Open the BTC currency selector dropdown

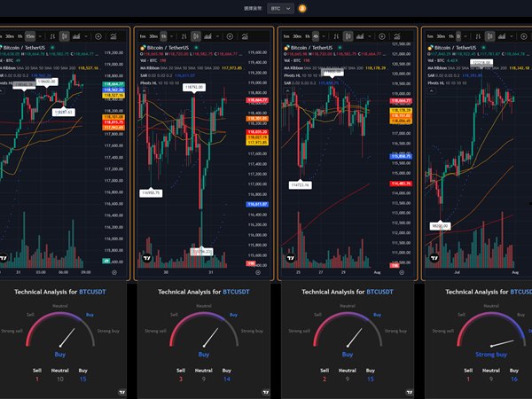pos(280,9)
